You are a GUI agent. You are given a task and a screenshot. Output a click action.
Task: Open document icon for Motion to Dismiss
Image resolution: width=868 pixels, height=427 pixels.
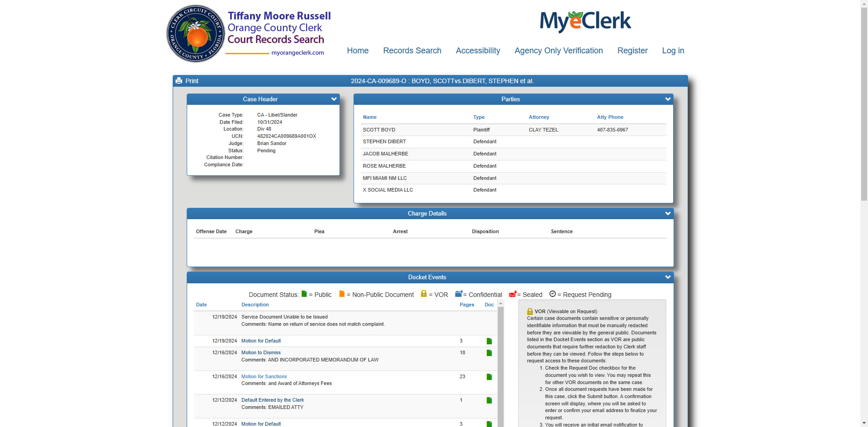click(x=489, y=353)
